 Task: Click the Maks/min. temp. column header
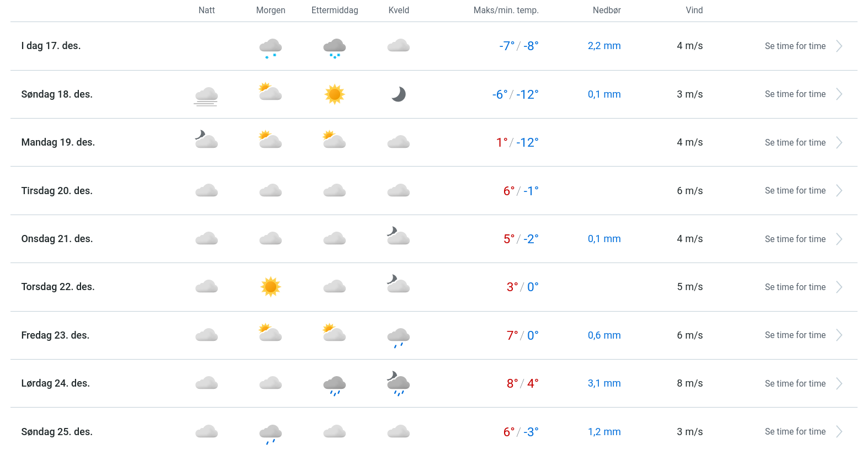tap(506, 10)
